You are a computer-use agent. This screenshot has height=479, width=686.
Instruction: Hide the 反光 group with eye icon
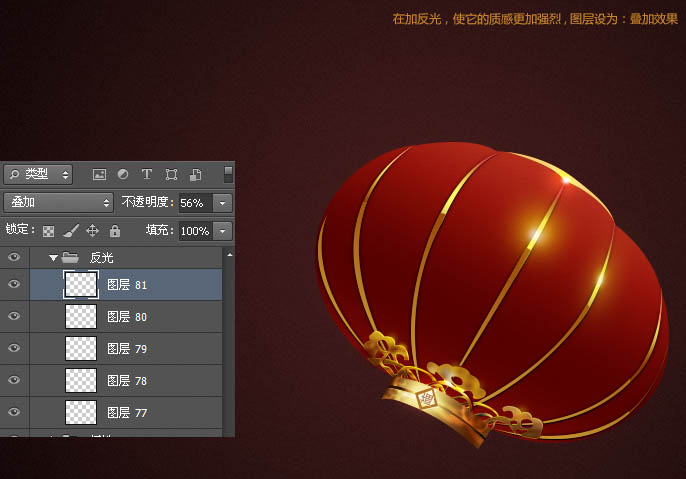click(14, 257)
